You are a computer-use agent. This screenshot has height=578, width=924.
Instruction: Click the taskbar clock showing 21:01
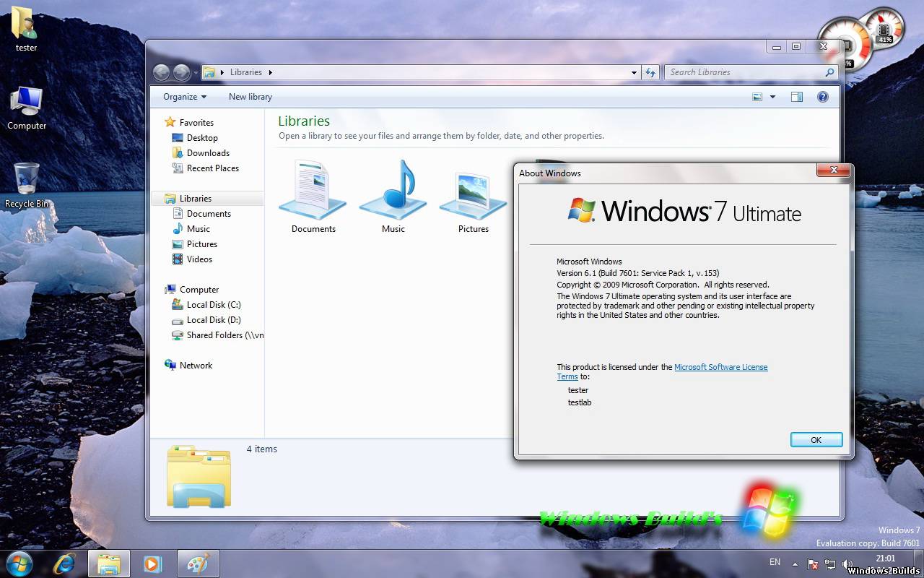pyautogui.click(x=885, y=558)
